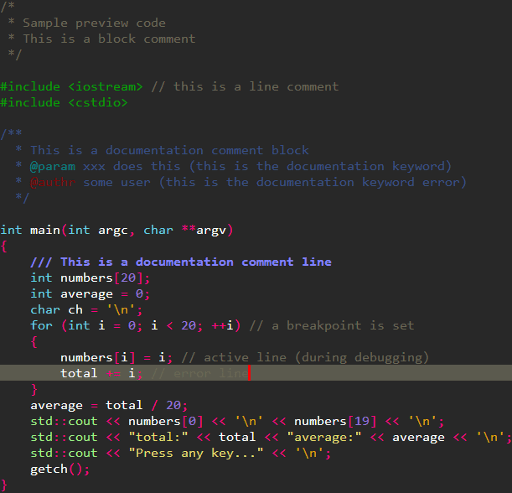The height and width of the screenshot is (493, 512).
Task: Click the 'getch();' function call
Action: point(60,469)
